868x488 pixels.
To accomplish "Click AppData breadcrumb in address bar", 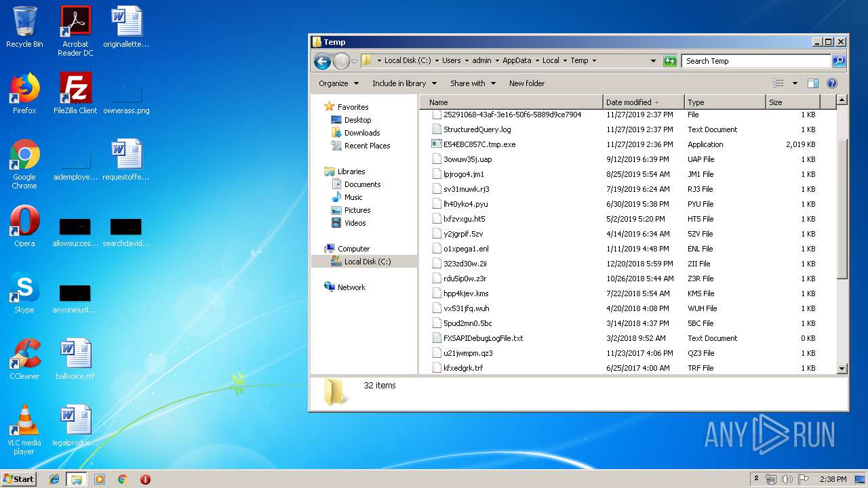I will tap(517, 60).
